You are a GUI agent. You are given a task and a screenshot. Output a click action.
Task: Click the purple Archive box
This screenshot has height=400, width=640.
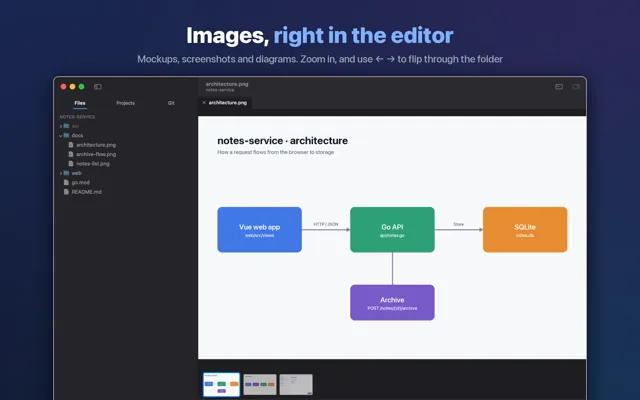(x=392, y=302)
